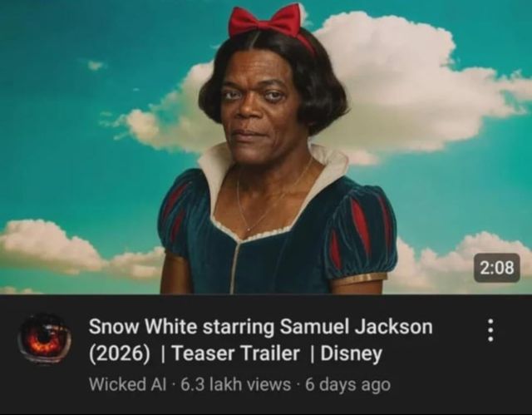This screenshot has height=415, width=532.
Task: Click the red eye image in channel avatar
Action: click(44, 339)
